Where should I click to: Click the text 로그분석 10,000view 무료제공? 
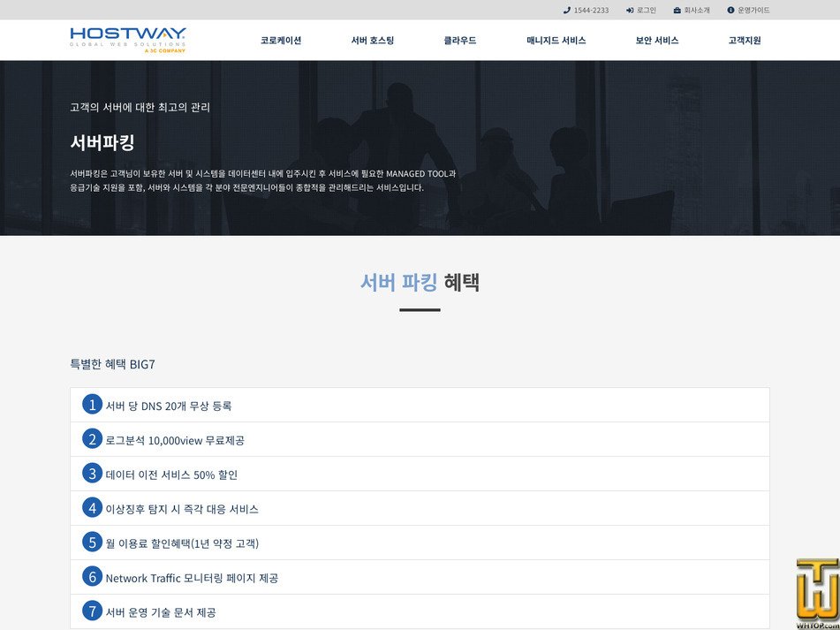coord(175,440)
